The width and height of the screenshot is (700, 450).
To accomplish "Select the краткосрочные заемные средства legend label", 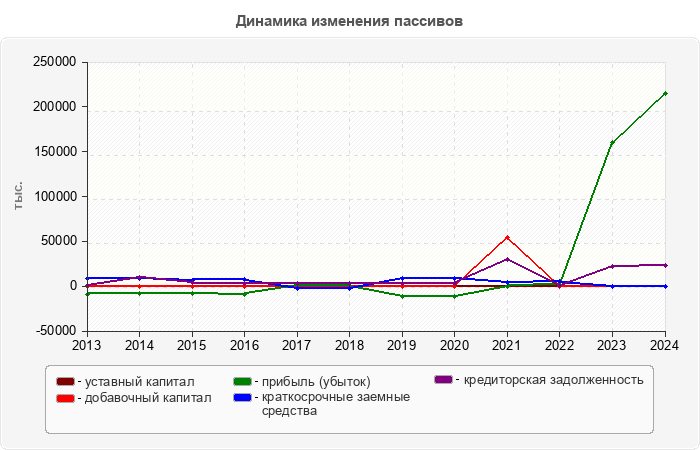I will click(328, 404).
